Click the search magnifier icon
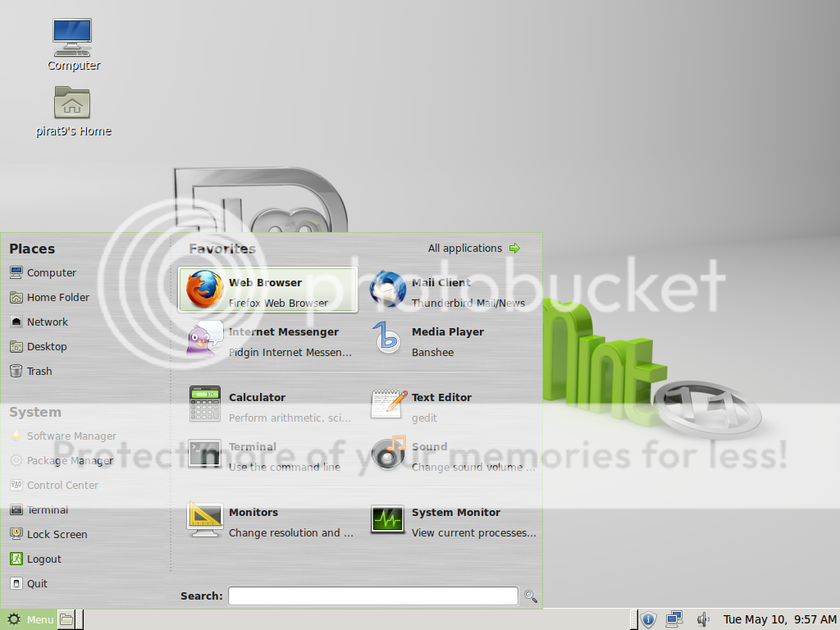Screen dimensions: 840x630 point(531,596)
